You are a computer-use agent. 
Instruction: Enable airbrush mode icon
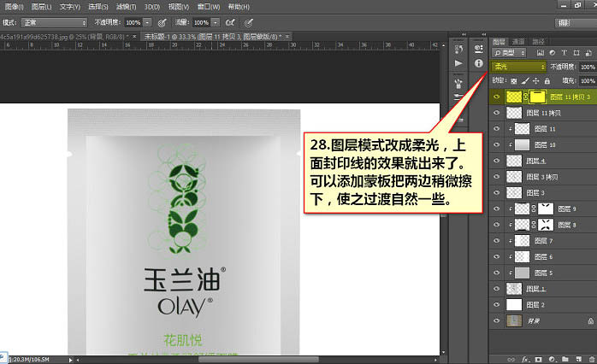point(230,23)
